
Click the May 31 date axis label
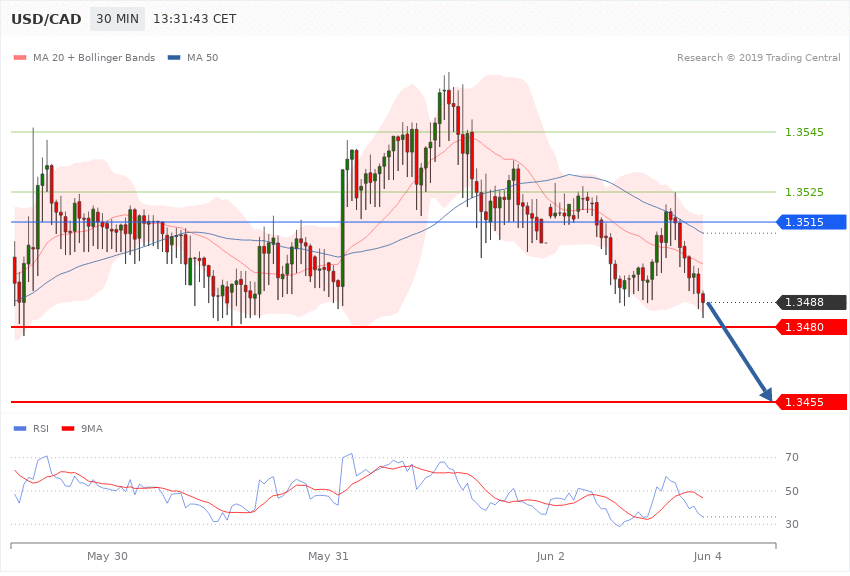(328, 556)
